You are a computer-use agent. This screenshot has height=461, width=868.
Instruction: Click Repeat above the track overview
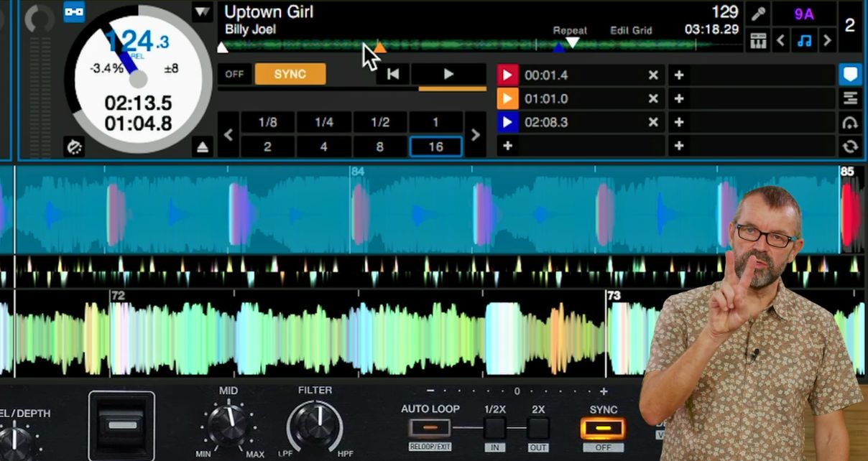570,31
